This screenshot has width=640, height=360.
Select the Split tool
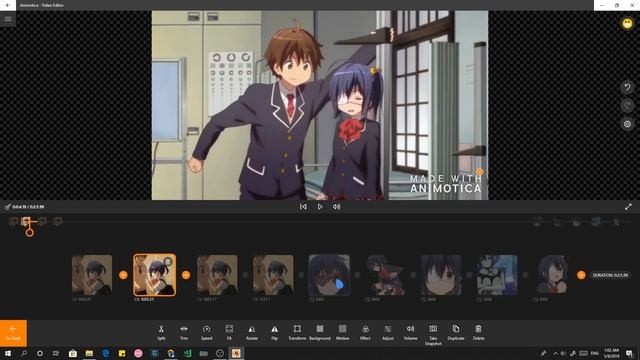click(x=161, y=332)
